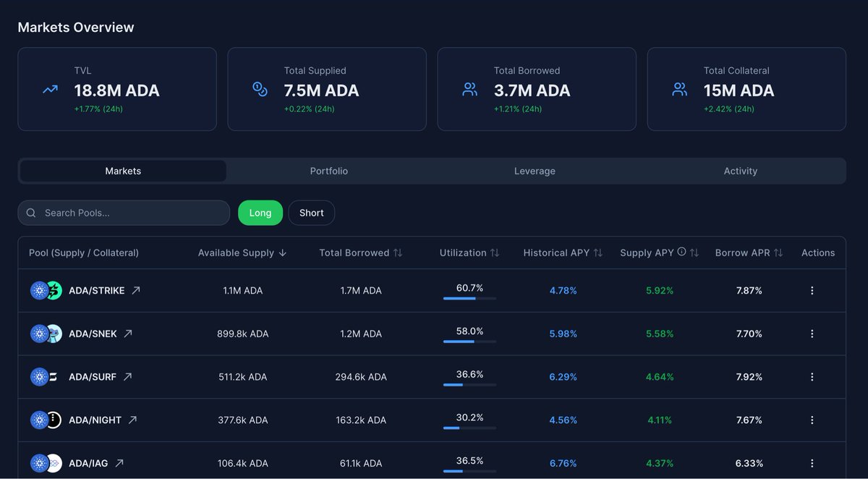Open the ADA/STRIKE external link arrow
The image size is (868, 479).
tap(135, 290)
